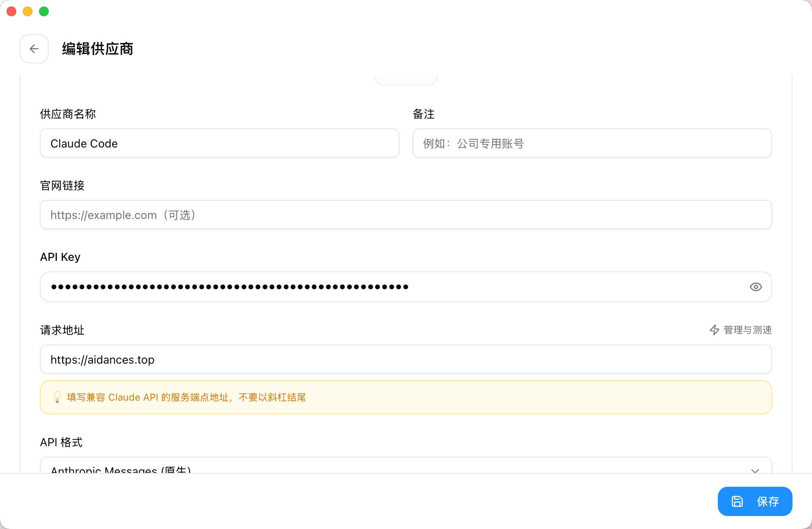812x529 pixels.
Task: Select the 供应商名称 label
Action: tap(68, 114)
